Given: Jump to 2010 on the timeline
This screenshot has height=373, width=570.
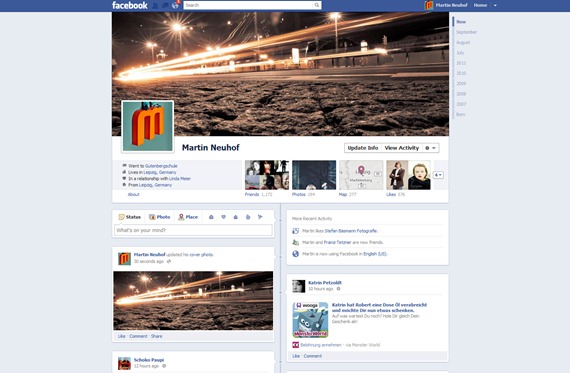Looking at the screenshot, I should click(461, 73).
